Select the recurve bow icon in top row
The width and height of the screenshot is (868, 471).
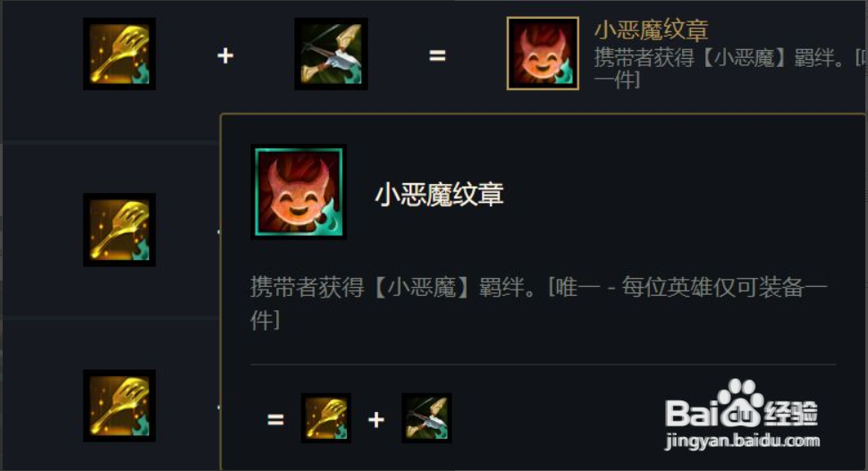[x=331, y=54]
